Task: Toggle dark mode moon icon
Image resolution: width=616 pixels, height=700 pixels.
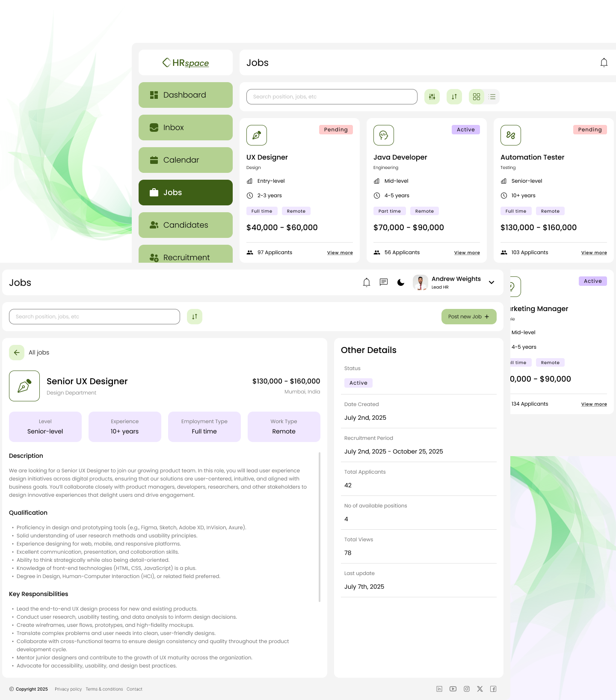Action: click(401, 282)
